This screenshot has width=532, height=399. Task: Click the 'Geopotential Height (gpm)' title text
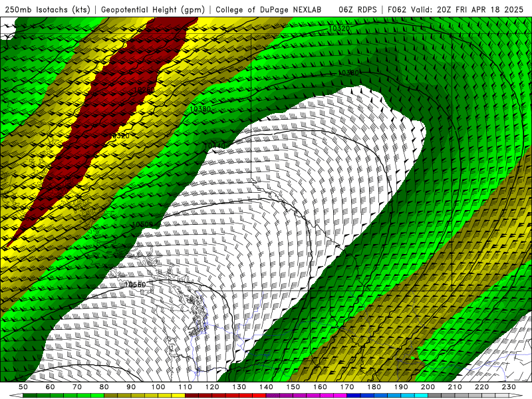153,9
